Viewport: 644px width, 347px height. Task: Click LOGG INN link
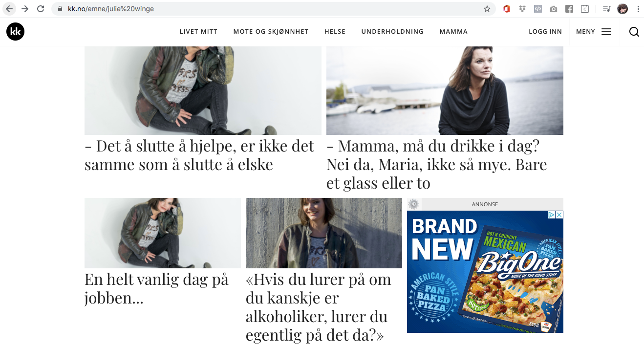pos(545,32)
